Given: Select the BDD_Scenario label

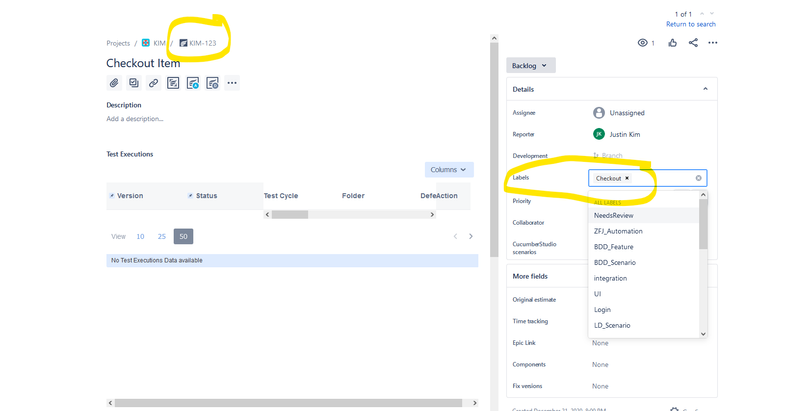Looking at the screenshot, I should coord(643,262).
